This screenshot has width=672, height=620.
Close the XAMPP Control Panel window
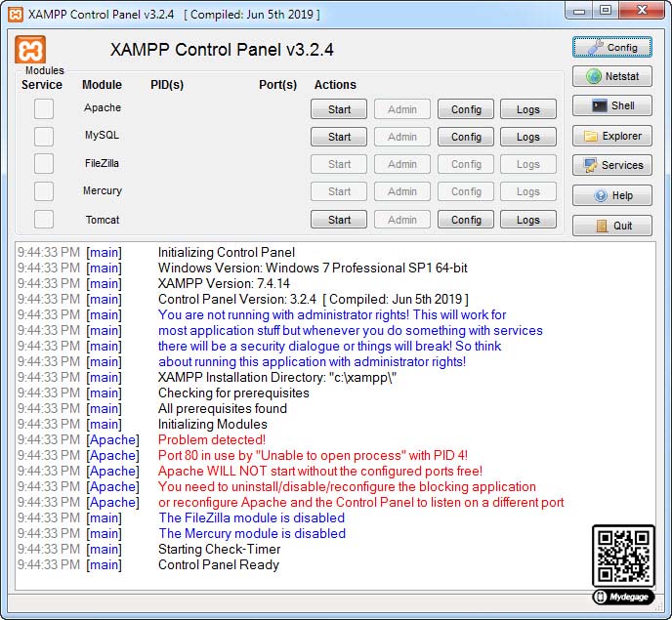pyautogui.click(x=641, y=11)
